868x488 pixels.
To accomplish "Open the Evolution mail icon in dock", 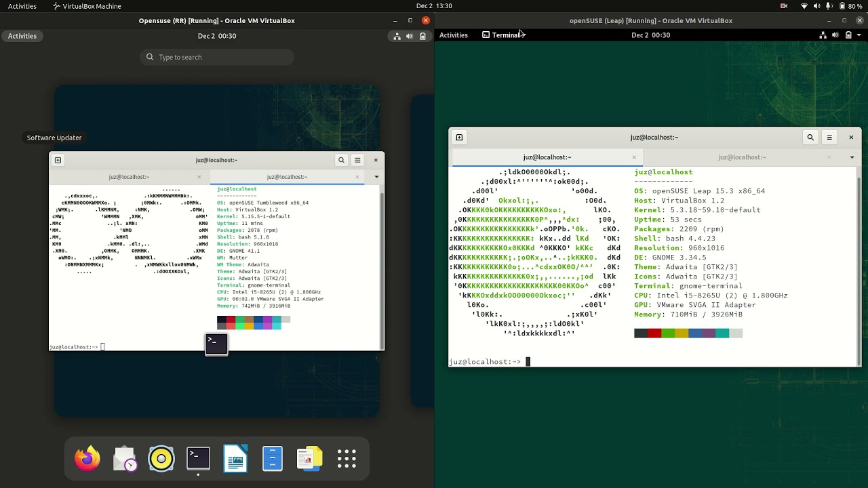I will click(125, 459).
